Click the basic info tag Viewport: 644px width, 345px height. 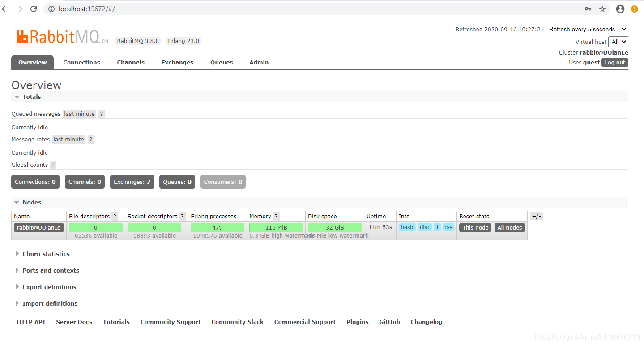(407, 227)
